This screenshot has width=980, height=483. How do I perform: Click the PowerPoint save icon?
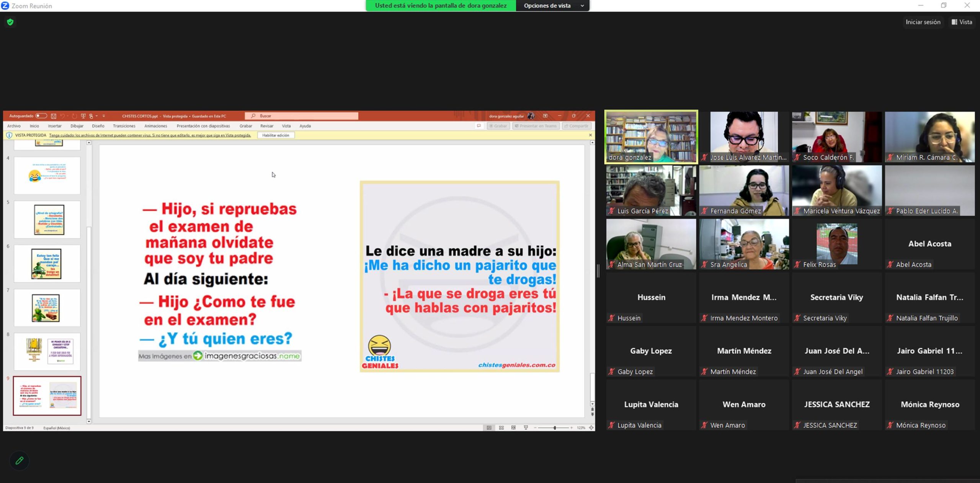54,116
